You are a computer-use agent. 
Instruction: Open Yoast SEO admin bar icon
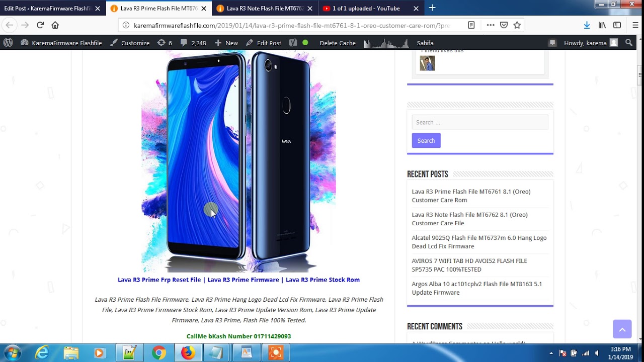tap(293, 43)
